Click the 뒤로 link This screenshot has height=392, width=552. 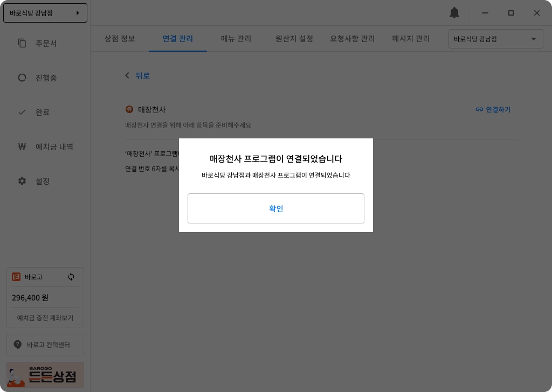pos(142,75)
